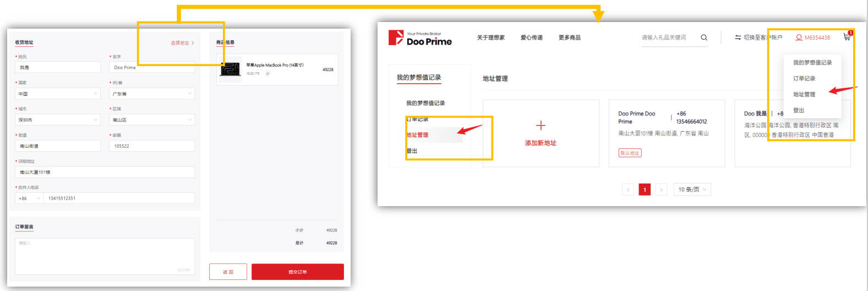Viewport: 868px width, 291px height.
Task: Click the 选择地址 link
Action: 182,43
